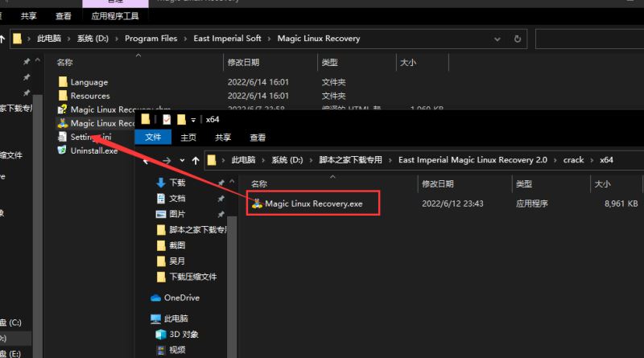The width and height of the screenshot is (644, 358).
Task: Click Program Files breadcrumb
Action: tap(151, 39)
